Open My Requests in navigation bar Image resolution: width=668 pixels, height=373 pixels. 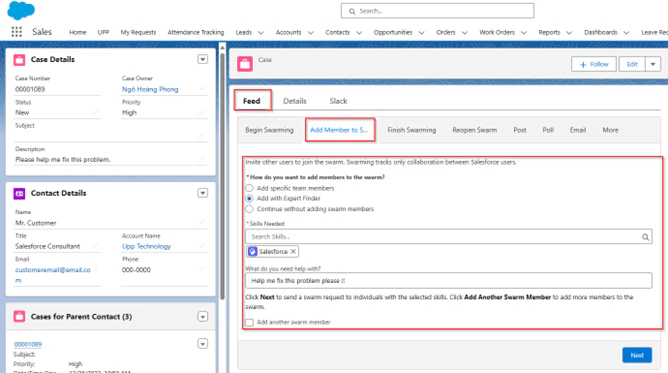(138, 32)
